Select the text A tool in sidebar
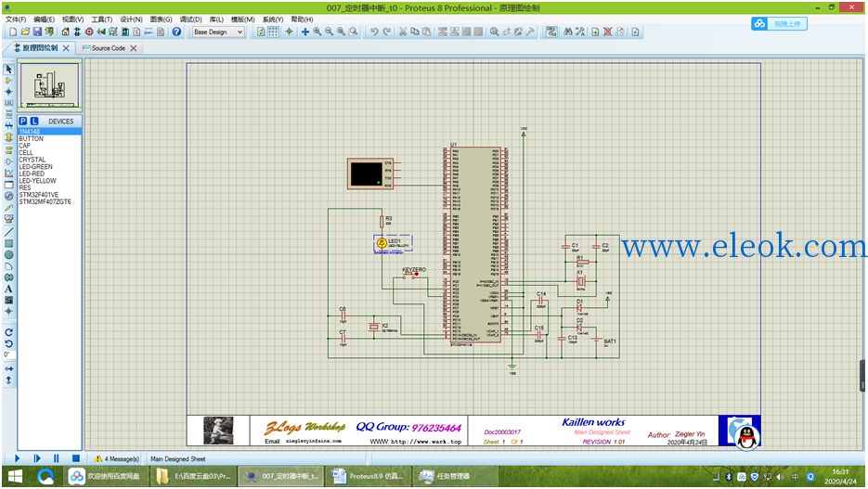The height and width of the screenshot is (489, 868). pyautogui.click(x=9, y=289)
